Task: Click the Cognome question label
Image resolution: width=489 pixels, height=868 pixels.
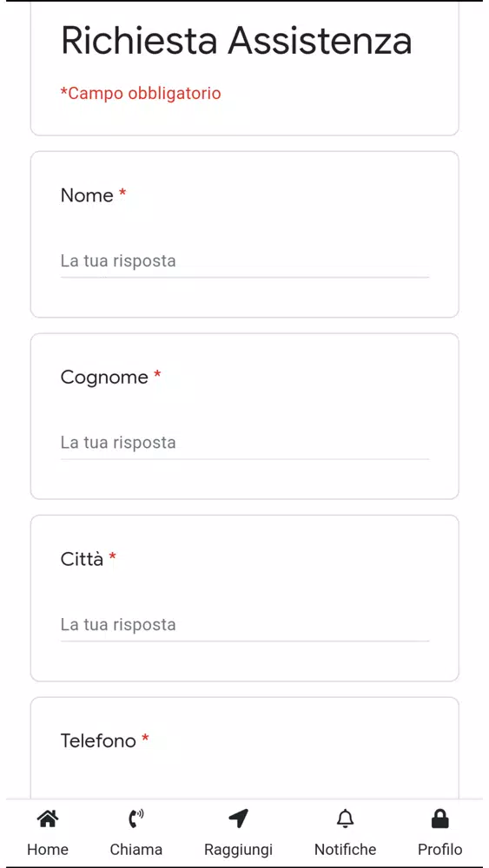Action: click(x=104, y=378)
